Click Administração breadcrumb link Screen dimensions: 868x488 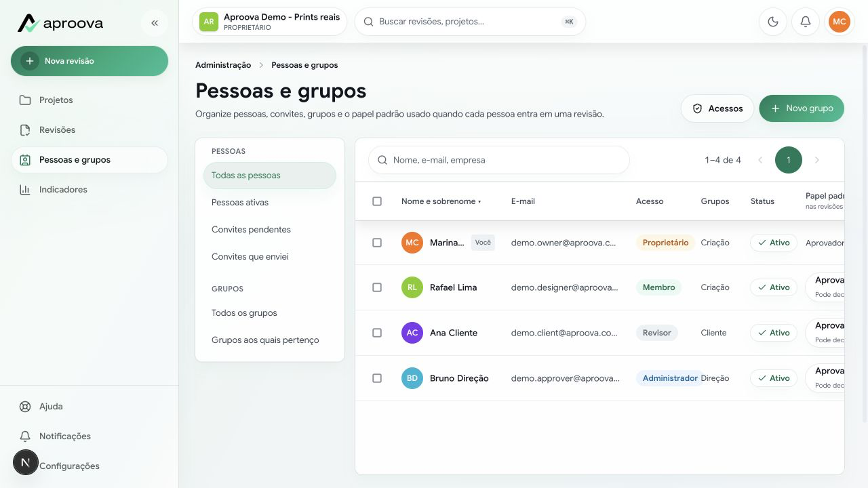coord(223,65)
